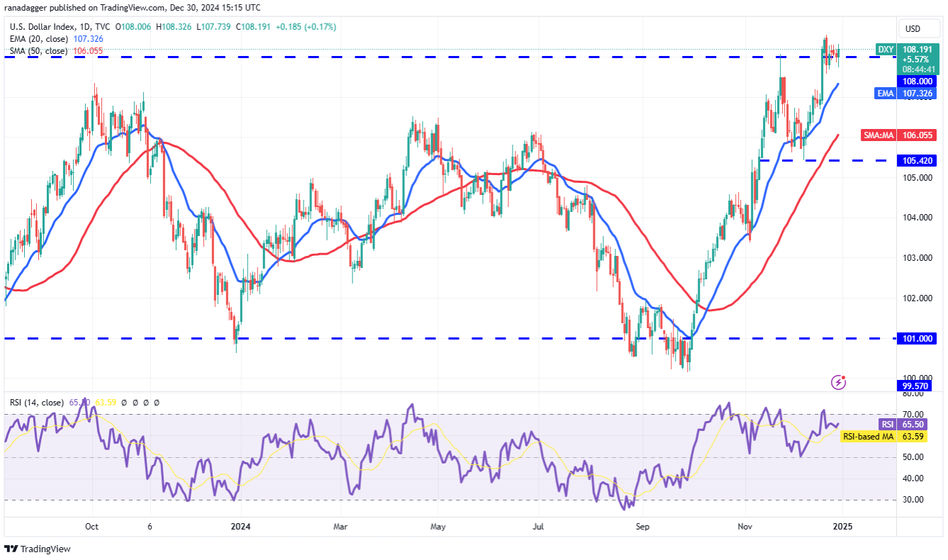
Task: Click the 105.000 price axis tick
Action: pyautogui.click(x=916, y=177)
